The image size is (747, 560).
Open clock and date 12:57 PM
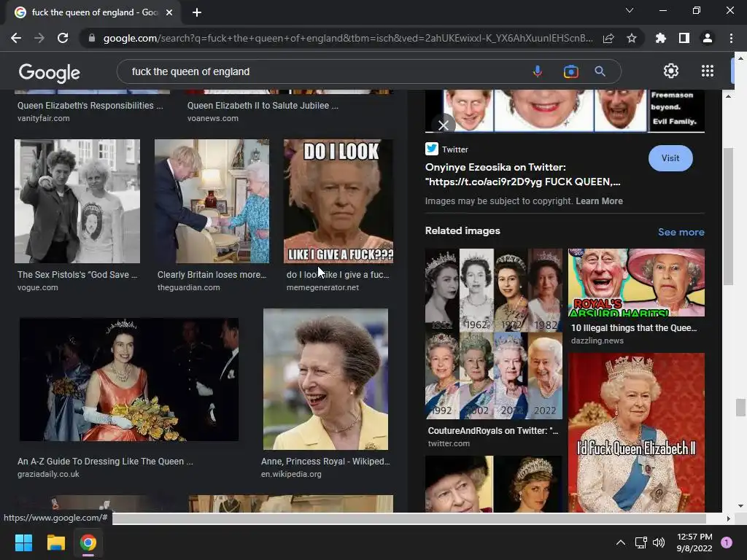pyautogui.click(x=694, y=542)
